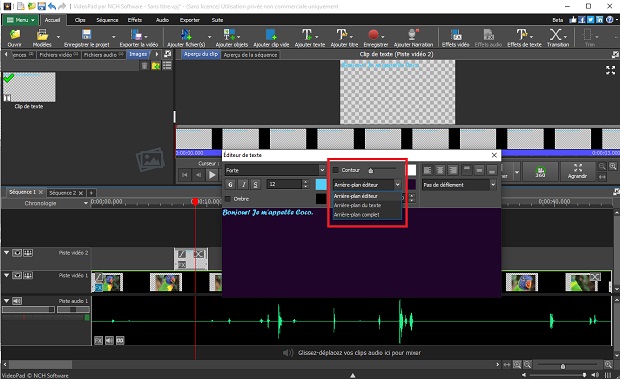Toggle visibility eye of Piste vidéo 1
Viewport: 620px width, 379px height.
[x=17, y=275]
